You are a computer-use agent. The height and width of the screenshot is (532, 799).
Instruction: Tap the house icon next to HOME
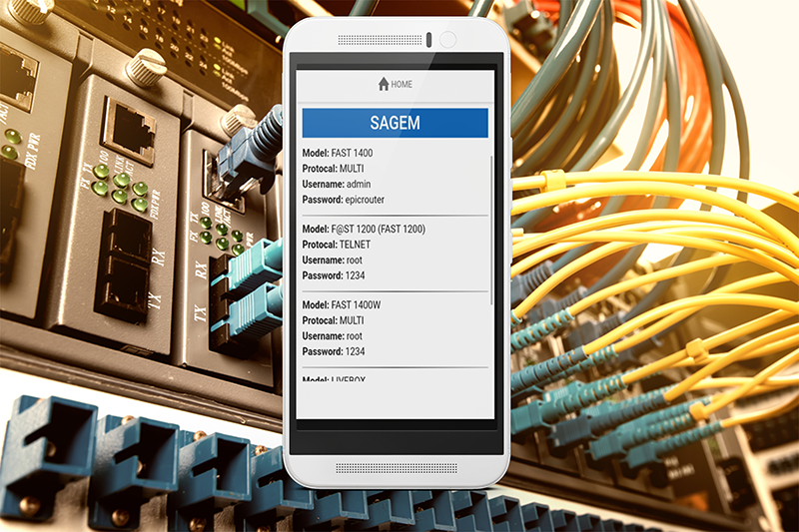click(x=384, y=84)
